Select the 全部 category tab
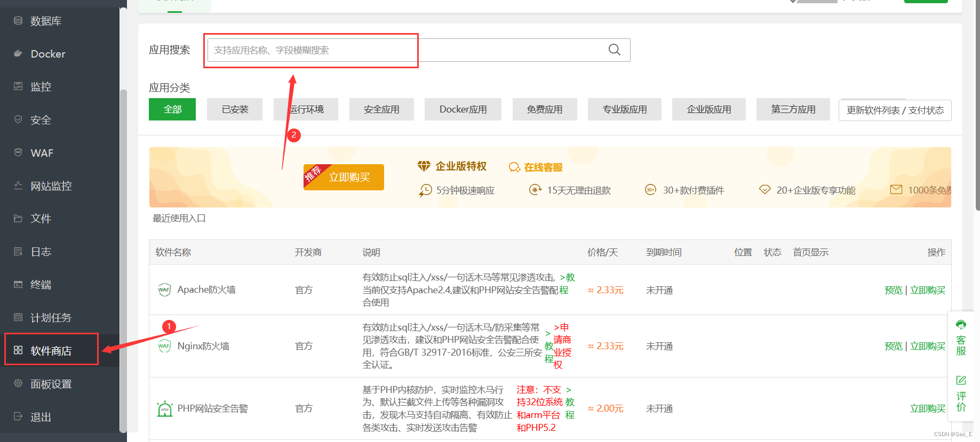The image size is (980, 442). 172,109
